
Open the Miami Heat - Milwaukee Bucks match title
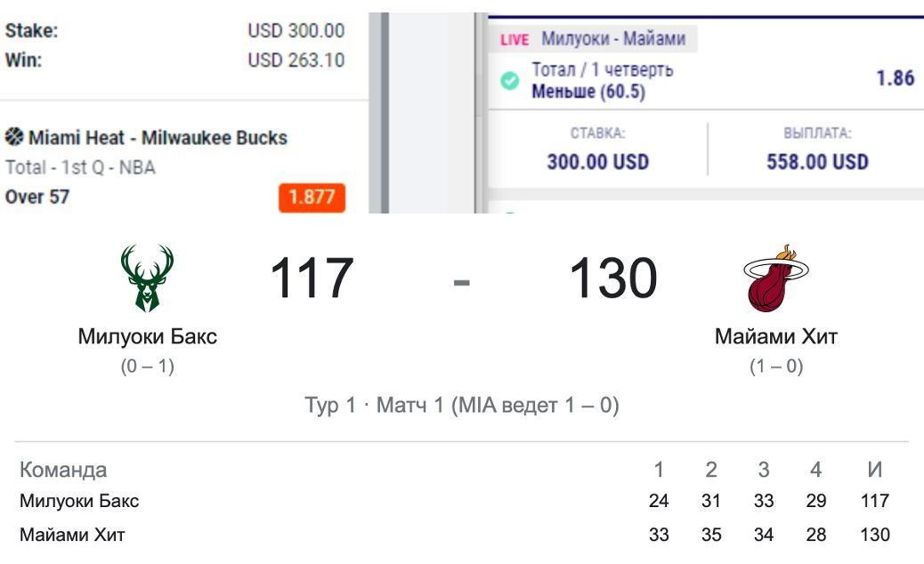(x=158, y=138)
